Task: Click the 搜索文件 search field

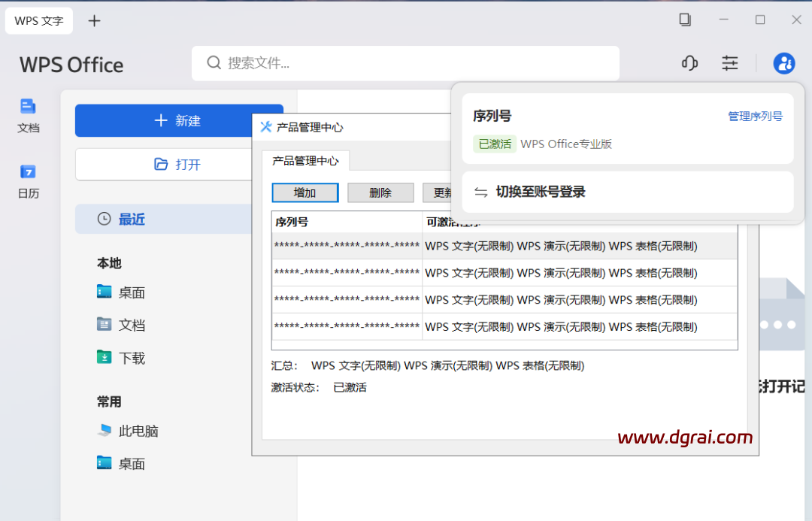Action: click(x=421, y=63)
